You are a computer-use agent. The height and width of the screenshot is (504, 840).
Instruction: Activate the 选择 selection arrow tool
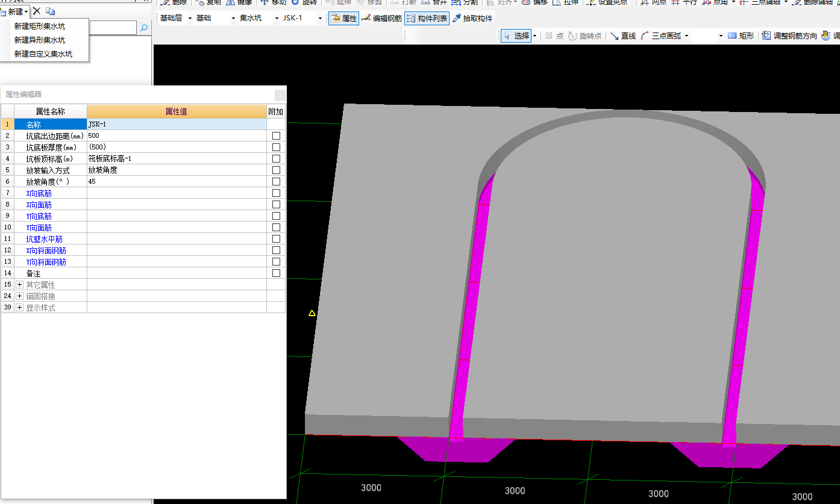[x=516, y=36]
